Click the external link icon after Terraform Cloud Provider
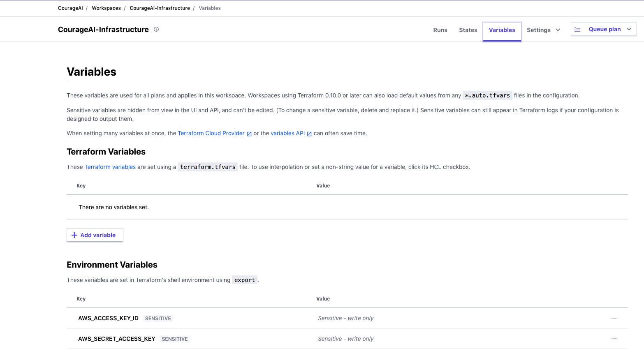The width and height of the screenshot is (644, 349). pos(249,134)
